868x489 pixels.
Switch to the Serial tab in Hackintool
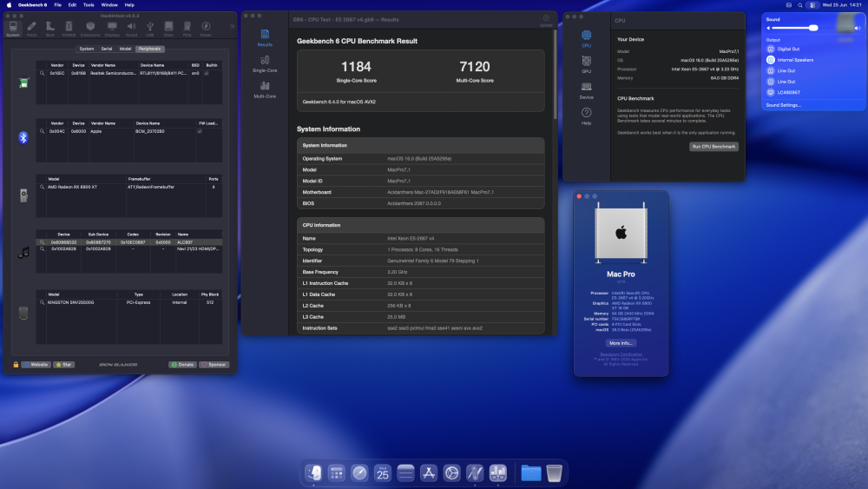point(106,49)
